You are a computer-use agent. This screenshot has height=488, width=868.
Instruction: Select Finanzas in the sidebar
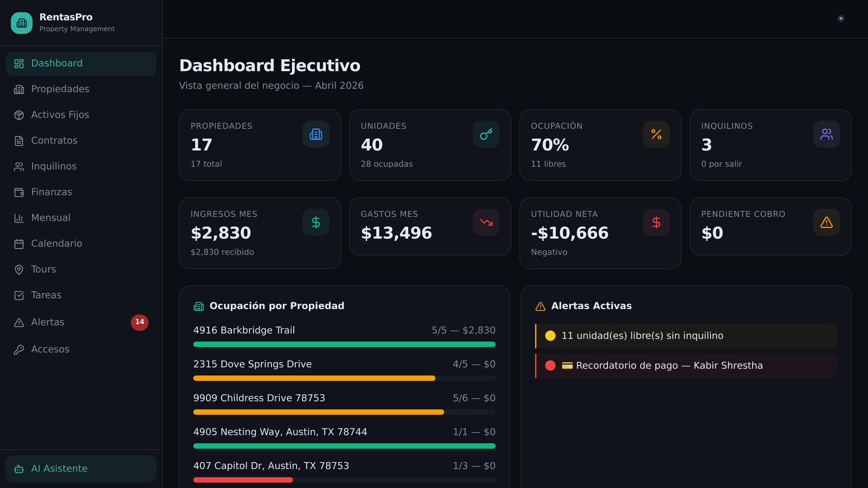coord(81,192)
